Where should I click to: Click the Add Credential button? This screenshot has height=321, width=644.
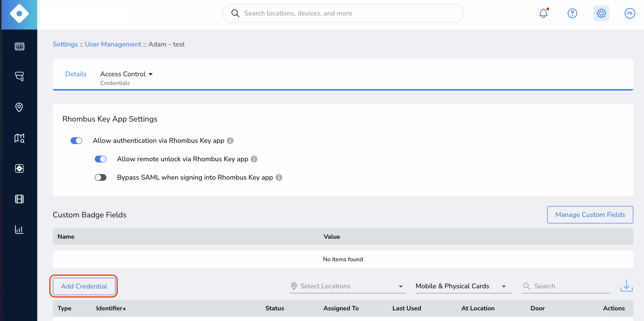84,286
